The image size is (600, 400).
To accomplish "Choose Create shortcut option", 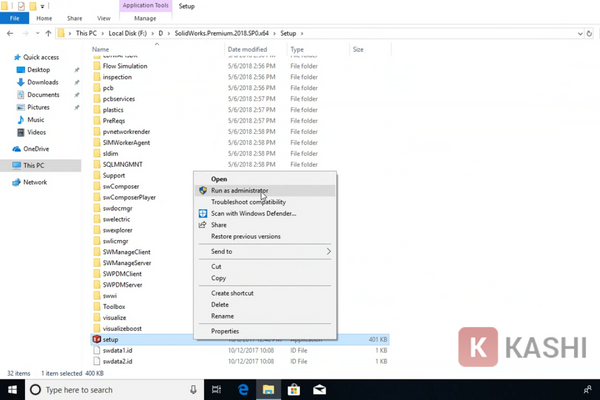I will point(265,293).
